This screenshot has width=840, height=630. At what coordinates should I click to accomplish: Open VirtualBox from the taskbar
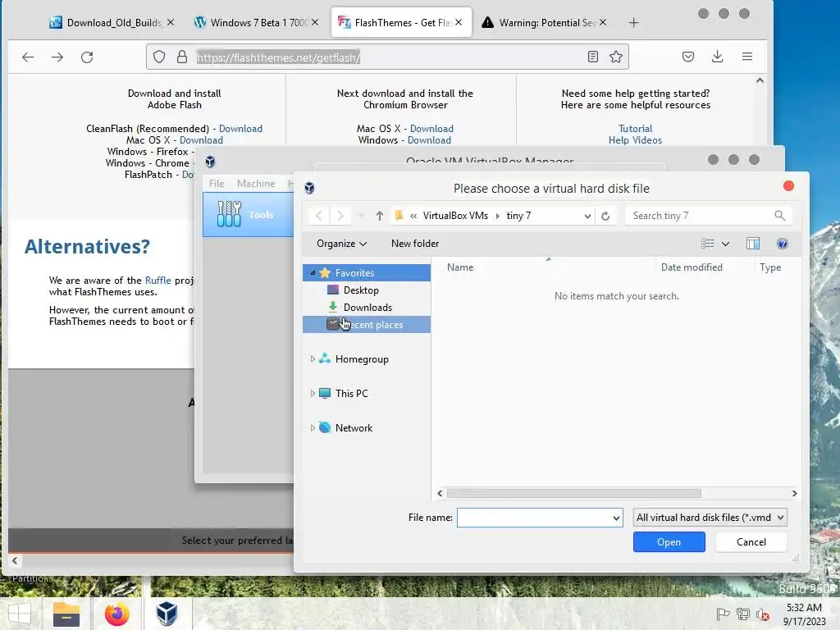pyautogui.click(x=167, y=614)
